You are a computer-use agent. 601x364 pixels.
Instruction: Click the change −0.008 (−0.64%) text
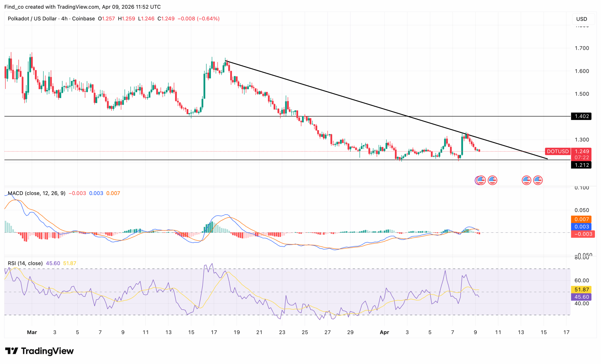(199, 19)
